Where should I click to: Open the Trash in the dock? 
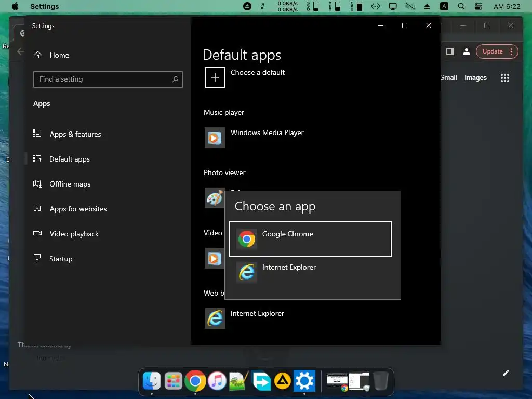tap(381, 381)
